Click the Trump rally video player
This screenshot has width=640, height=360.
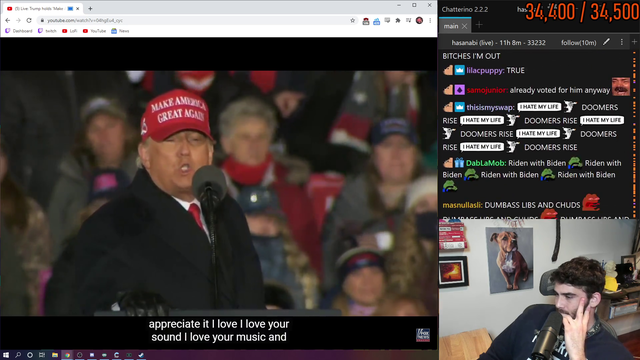tap(218, 193)
